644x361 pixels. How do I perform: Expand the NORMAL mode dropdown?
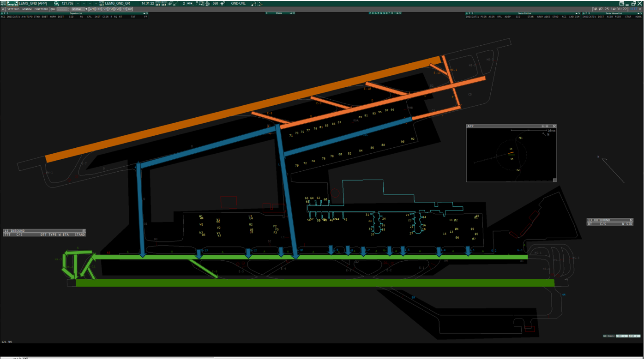click(x=79, y=9)
